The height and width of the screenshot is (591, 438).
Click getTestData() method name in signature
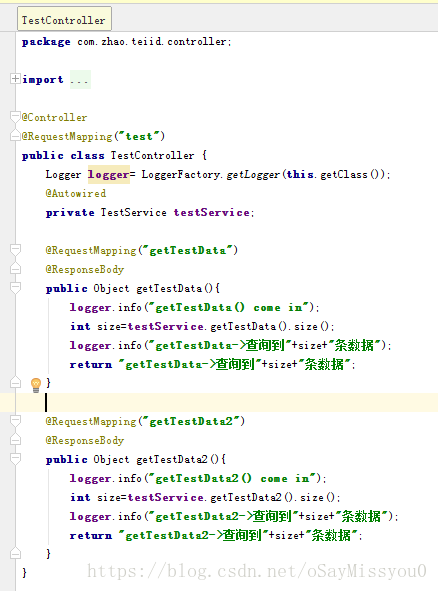(169, 288)
